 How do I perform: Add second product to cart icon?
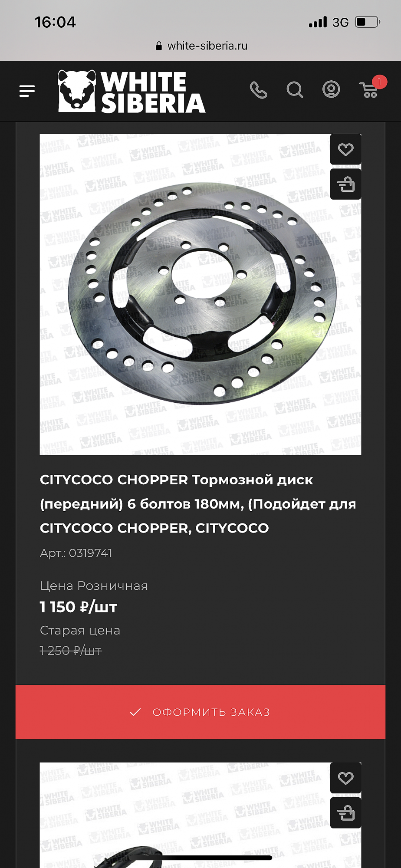click(345, 813)
